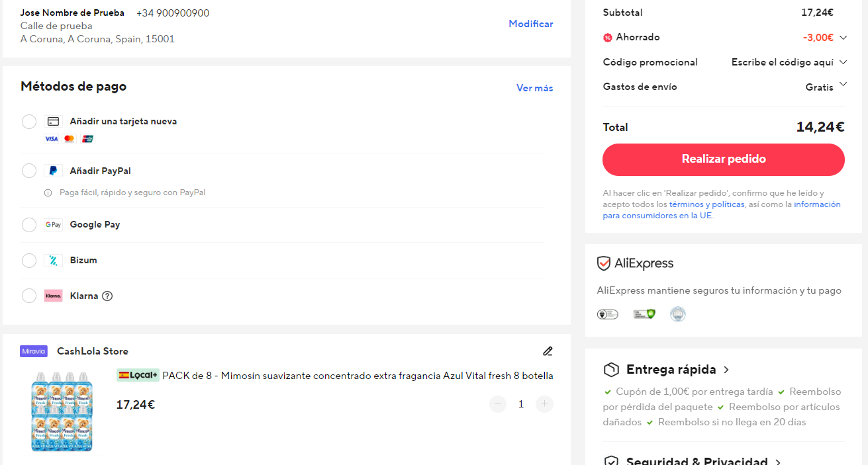Click the -3,00€ savings value

click(x=818, y=38)
